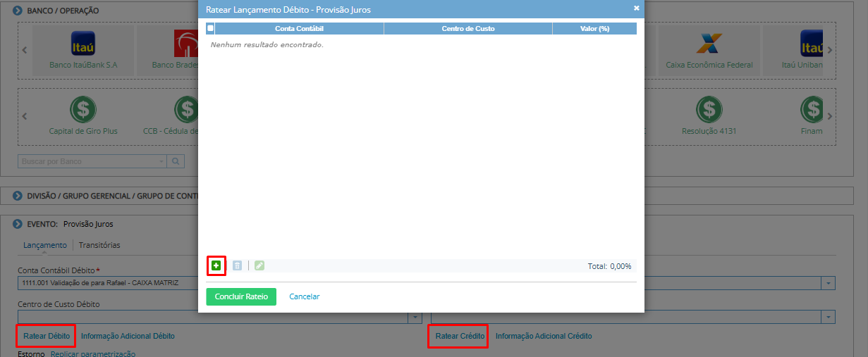Image resolution: width=868 pixels, height=357 pixels.
Task: Open the credit account dropdown arrow at right
Action: click(x=828, y=282)
